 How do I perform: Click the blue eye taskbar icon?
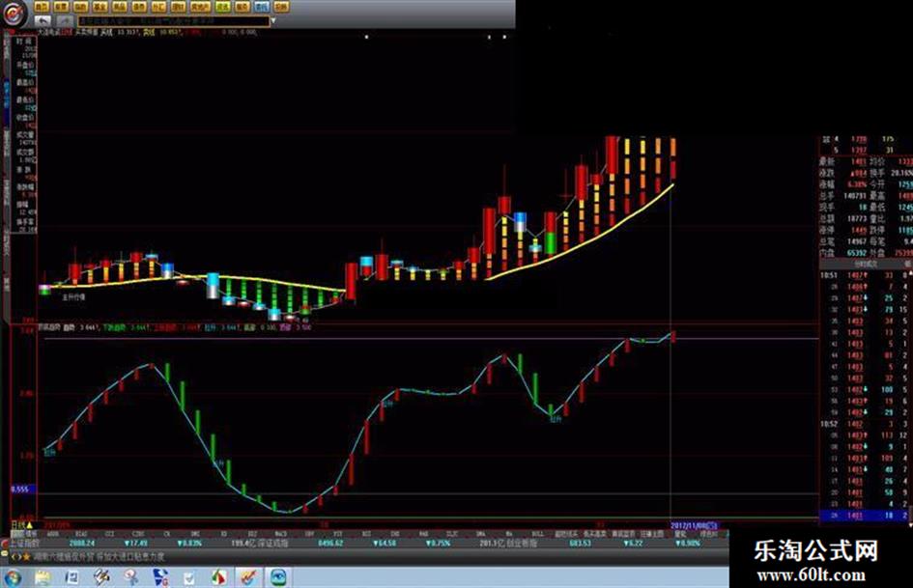tap(279, 577)
